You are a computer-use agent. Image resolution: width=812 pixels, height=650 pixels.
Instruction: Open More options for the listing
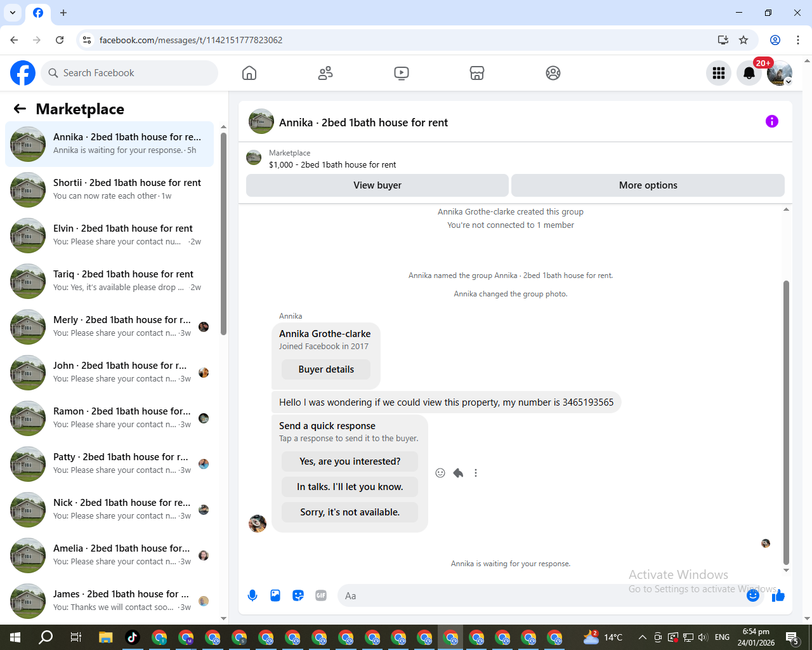(x=648, y=185)
